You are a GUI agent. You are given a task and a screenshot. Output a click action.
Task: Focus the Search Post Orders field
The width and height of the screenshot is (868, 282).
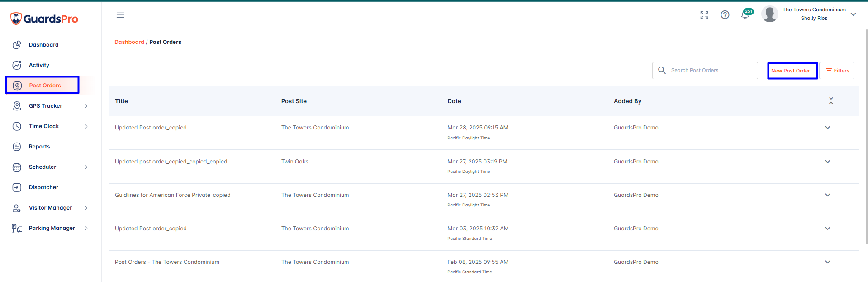coord(705,71)
